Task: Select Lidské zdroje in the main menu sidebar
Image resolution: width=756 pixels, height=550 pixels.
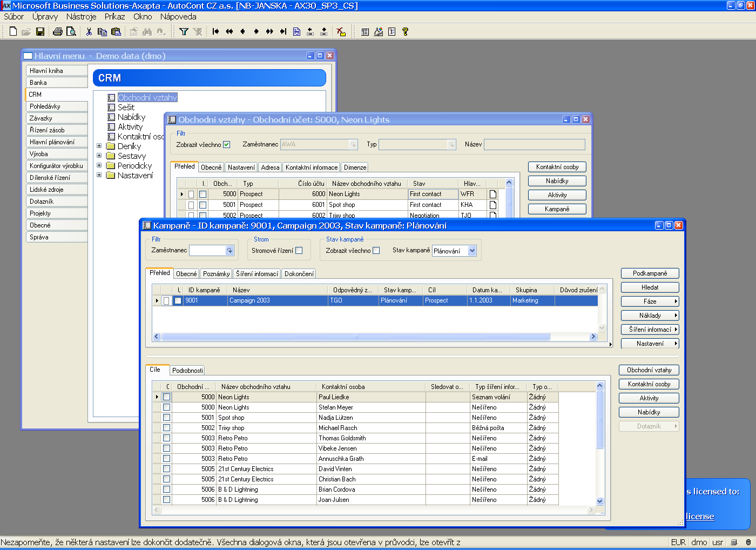Action: pyautogui.click(x=56, y=190)
